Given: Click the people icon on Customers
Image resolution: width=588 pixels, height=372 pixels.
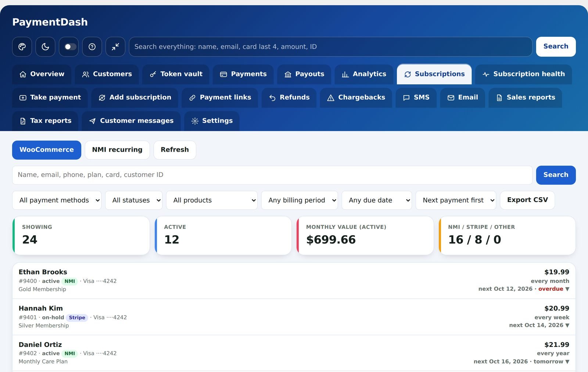Looking at the screenshot, I should pyautogui.click(x=86, y=74).
